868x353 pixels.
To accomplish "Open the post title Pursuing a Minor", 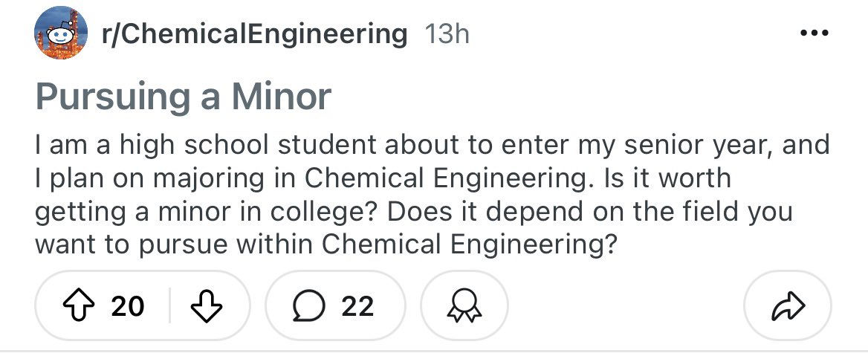I will point(184,97).
